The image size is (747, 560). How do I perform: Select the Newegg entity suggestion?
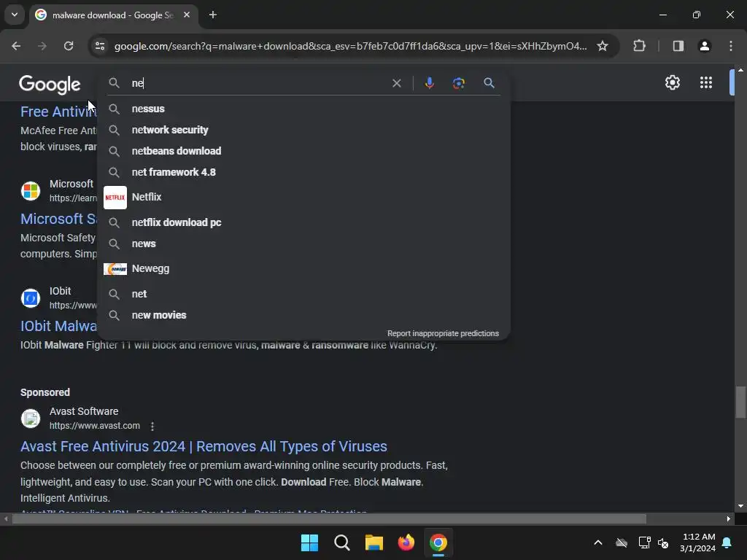[304, 268]
